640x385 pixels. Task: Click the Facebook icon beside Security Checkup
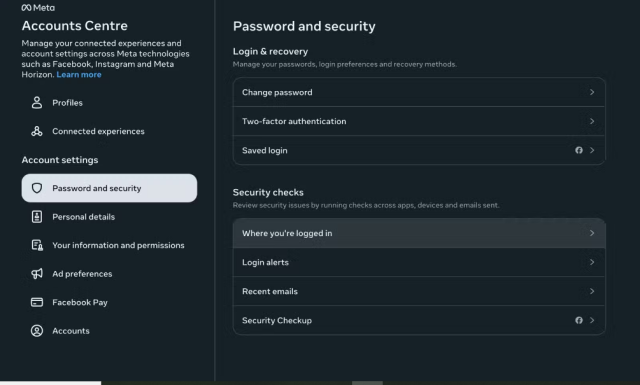pos(579,320)
